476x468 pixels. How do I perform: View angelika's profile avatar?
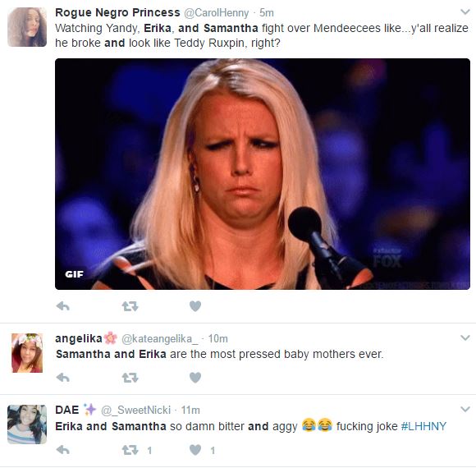coord(27,353)
